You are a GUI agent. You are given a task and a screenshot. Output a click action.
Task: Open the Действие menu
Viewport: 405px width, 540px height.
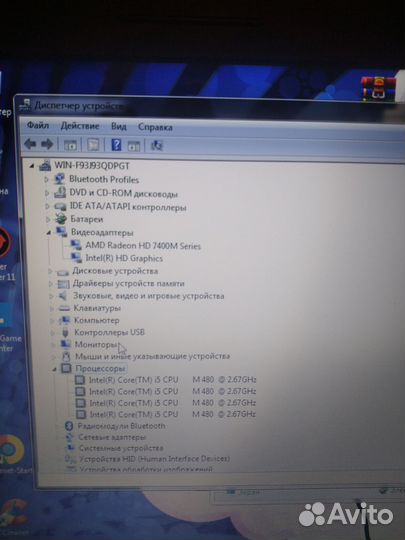[80, 126]
